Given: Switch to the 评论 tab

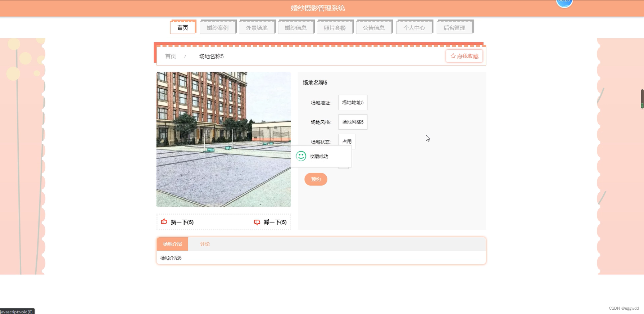Looking at the screenshot, I should pos(205,244).
